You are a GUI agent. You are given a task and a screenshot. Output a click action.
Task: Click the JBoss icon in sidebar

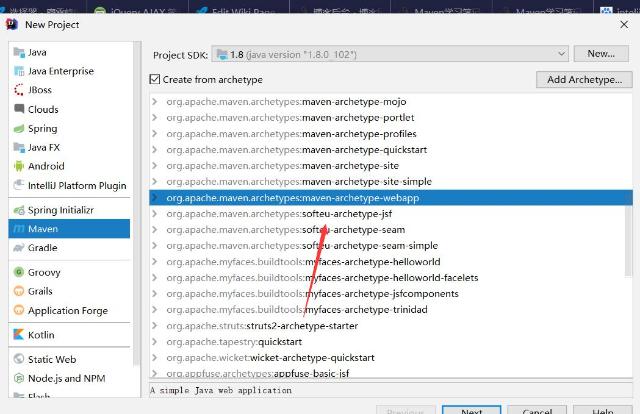(x=19, y=90)
